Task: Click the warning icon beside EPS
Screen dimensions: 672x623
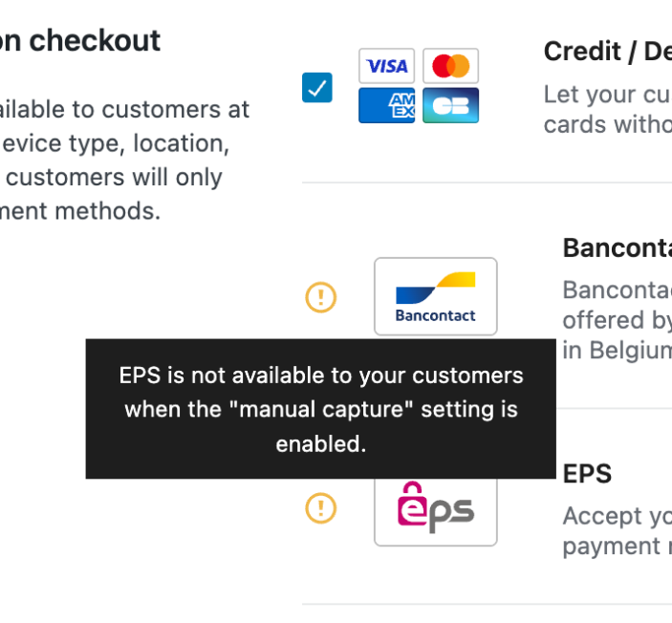Action: [x=321, y=507]
